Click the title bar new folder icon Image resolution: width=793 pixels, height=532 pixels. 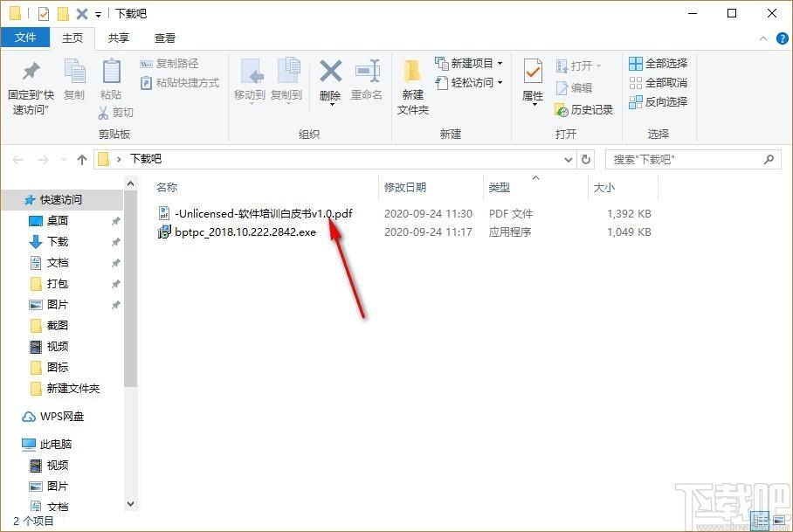click(x=63, y=14)
